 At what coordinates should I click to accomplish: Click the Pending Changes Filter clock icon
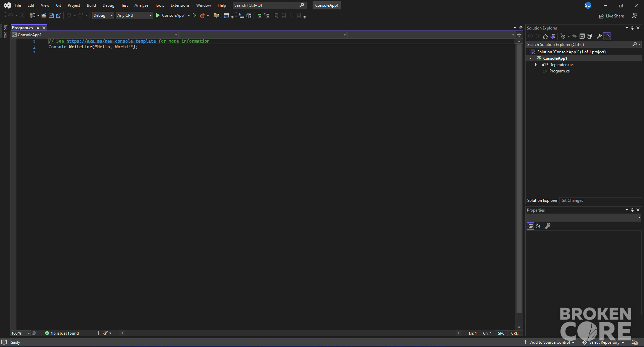563,36
